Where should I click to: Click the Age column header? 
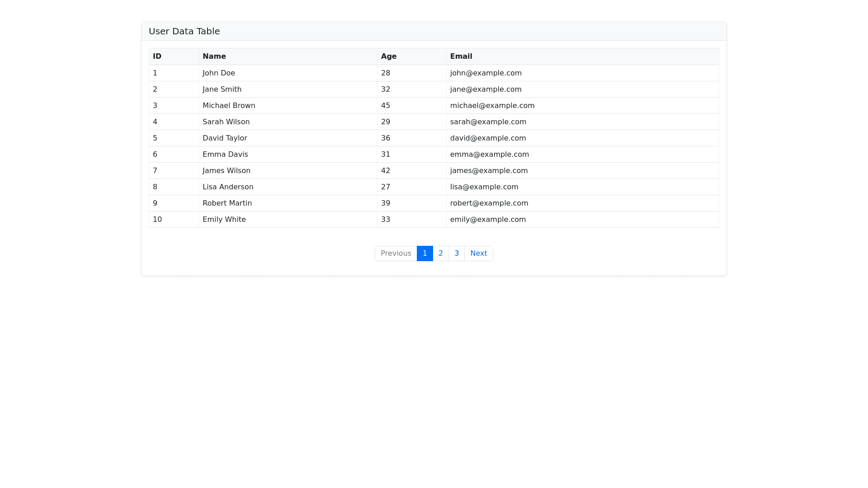pos(389,56)
